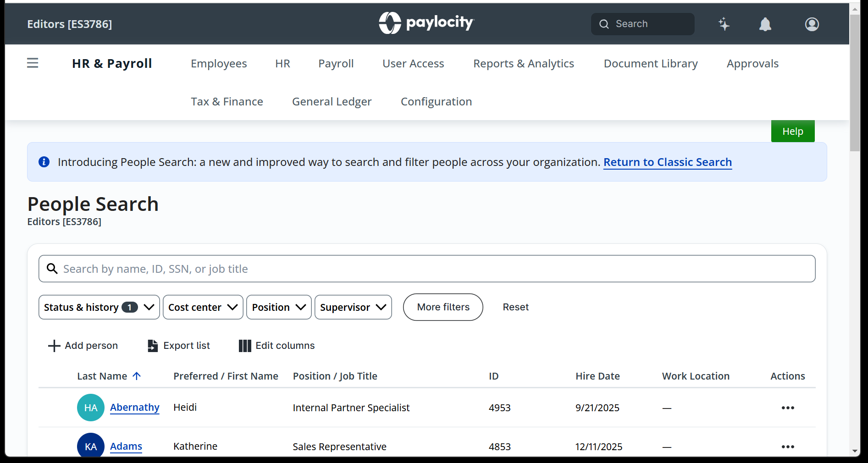Click the green Help button
This screenshot has width=868, height=463.
click(x=792, y=131)
